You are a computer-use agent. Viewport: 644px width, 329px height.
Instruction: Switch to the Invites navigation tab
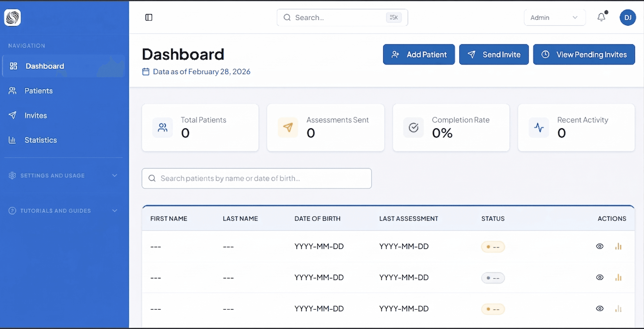tap(36, 115)
